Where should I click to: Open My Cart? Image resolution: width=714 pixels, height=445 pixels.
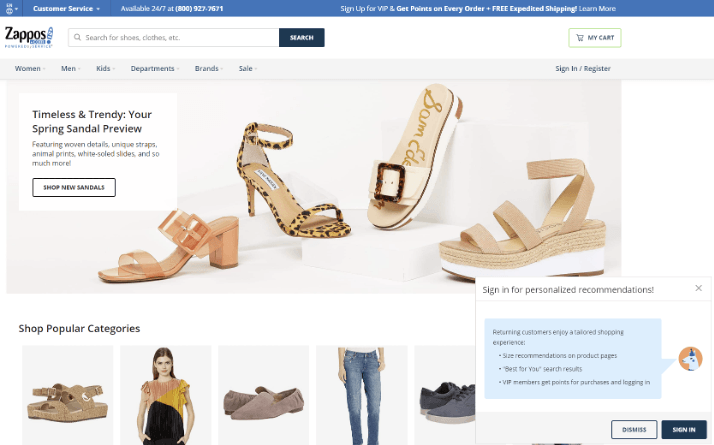[595, 38]
